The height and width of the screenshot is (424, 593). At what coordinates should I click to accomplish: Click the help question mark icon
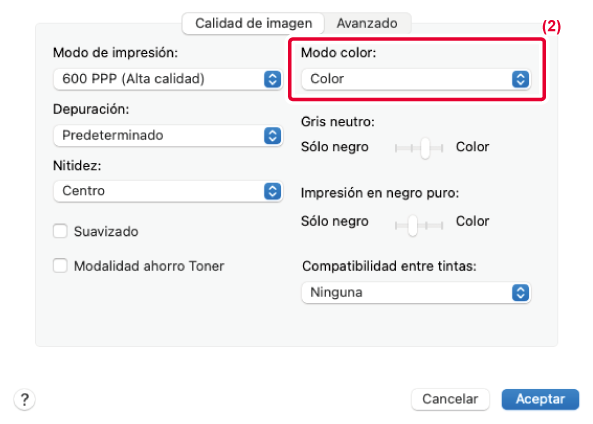(25, 399)
